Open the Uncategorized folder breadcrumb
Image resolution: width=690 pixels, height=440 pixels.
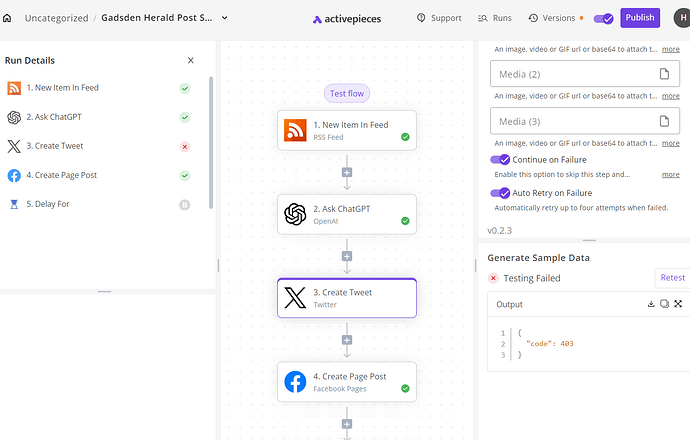[x=56, y=18]
